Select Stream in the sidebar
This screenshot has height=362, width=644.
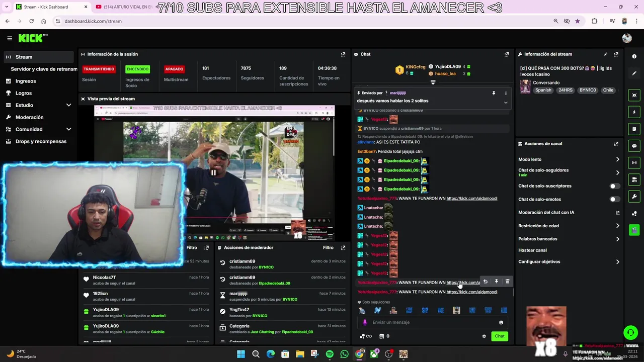pyautogui.click(x=38, y=57)
